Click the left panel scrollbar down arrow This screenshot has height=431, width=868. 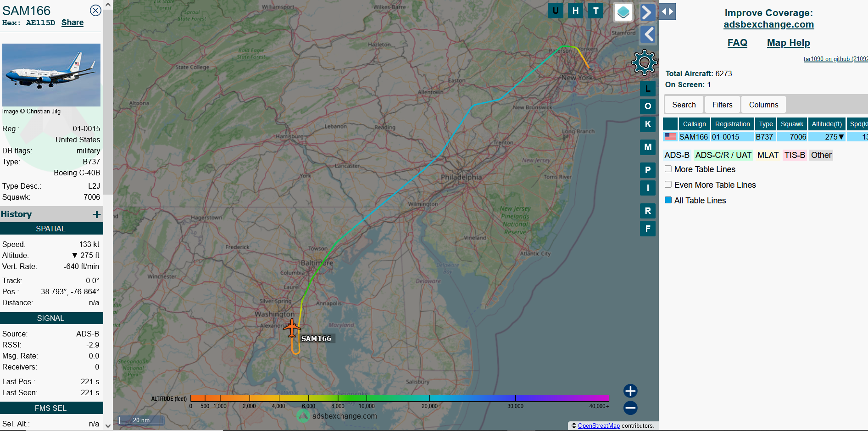coord(108,425)
